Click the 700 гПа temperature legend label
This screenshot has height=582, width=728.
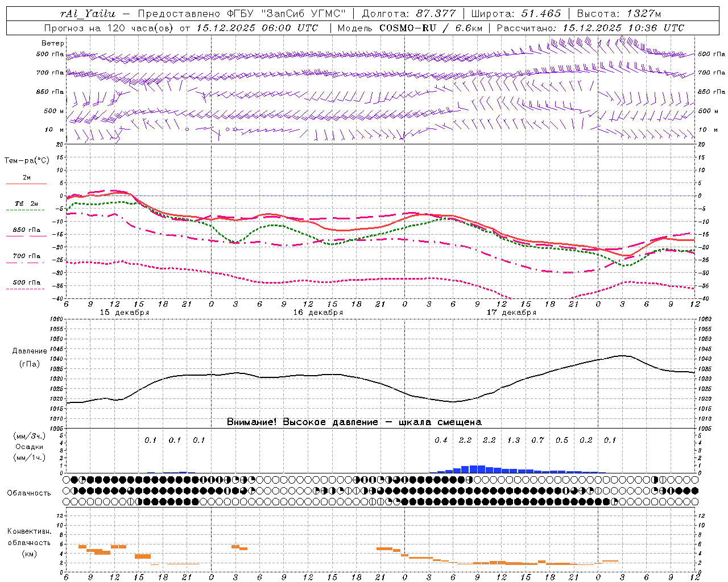pyautogui.click(x=27, y=256)
